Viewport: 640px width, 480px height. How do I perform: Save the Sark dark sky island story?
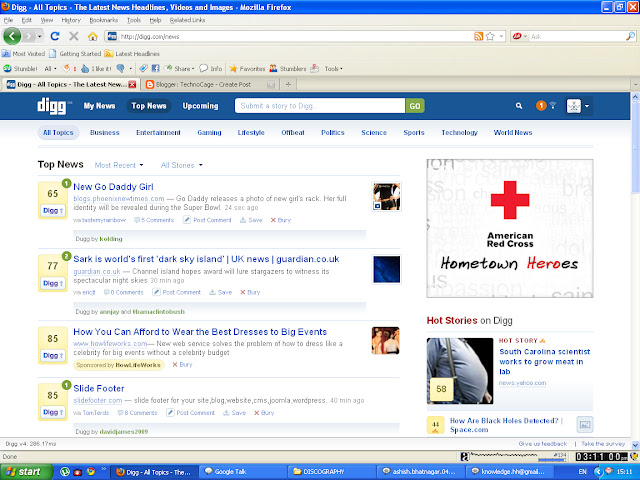tap(220, 292)
